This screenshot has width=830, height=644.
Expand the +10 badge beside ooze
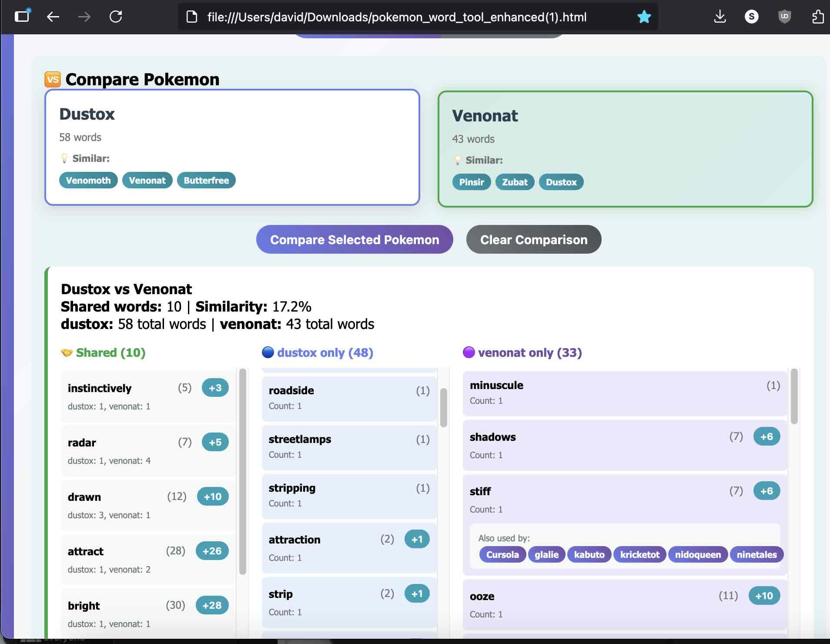pyautogui.click(x=764, y=596)
